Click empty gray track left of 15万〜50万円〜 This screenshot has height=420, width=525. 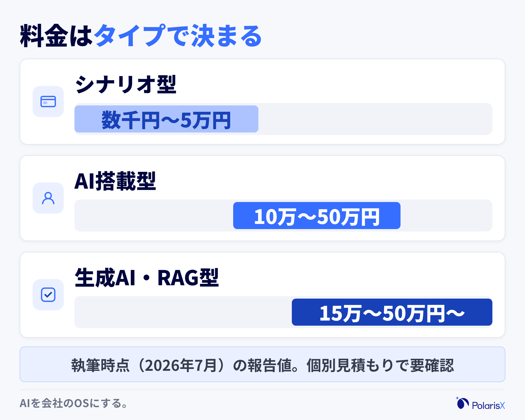click(x=183, y=312)
